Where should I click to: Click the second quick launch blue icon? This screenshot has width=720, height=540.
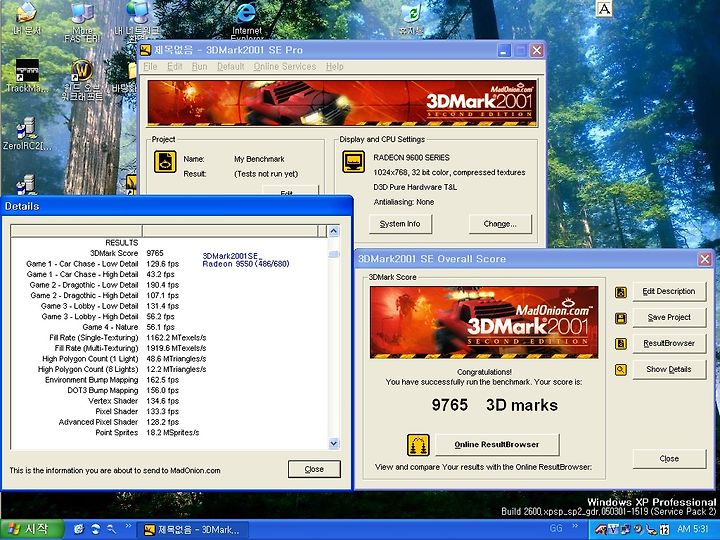point(95,529)
